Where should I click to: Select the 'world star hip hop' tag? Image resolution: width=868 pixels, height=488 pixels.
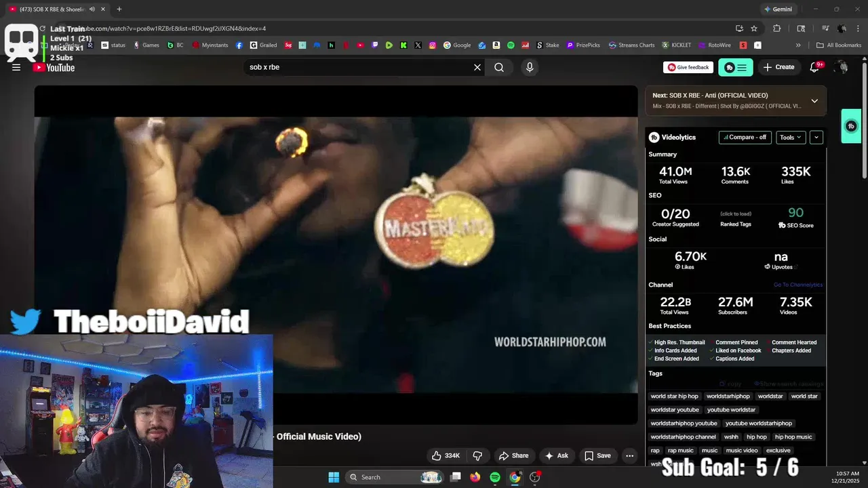coord(674,396)
